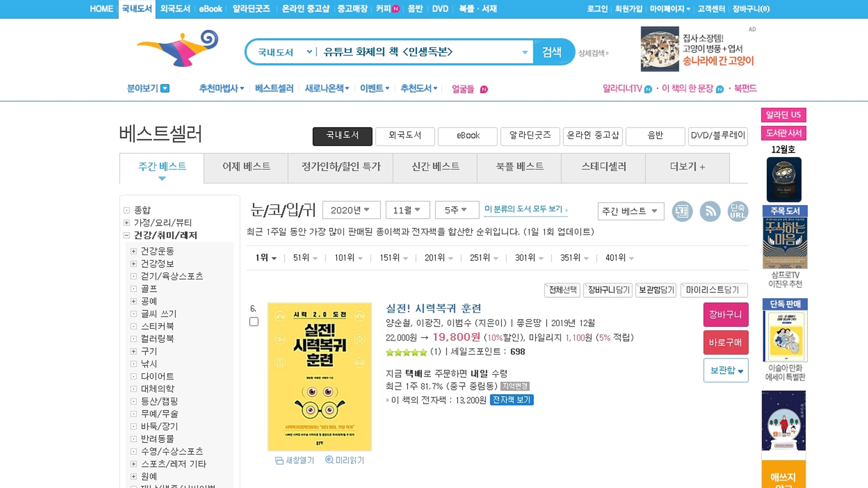Collapse the 건강/취미/레저 tree category
This screenshot has width=868, height=488.
point(127,235)
